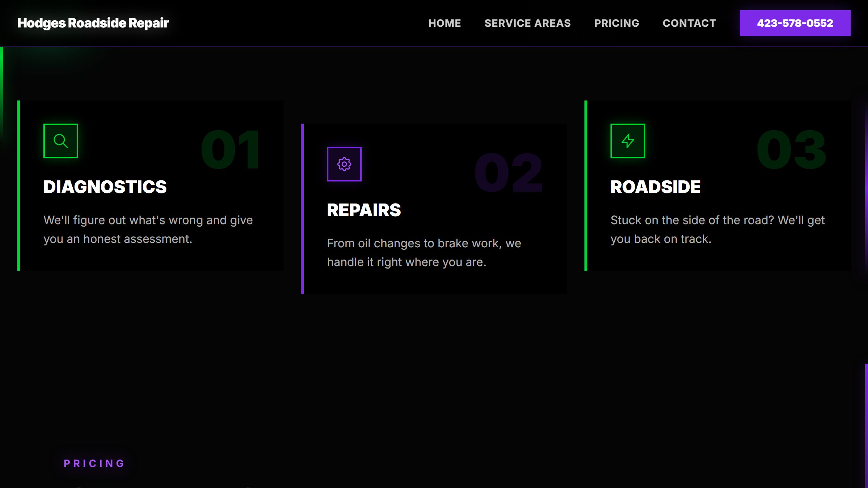Select the Diagnostics description text

(148, 229)
